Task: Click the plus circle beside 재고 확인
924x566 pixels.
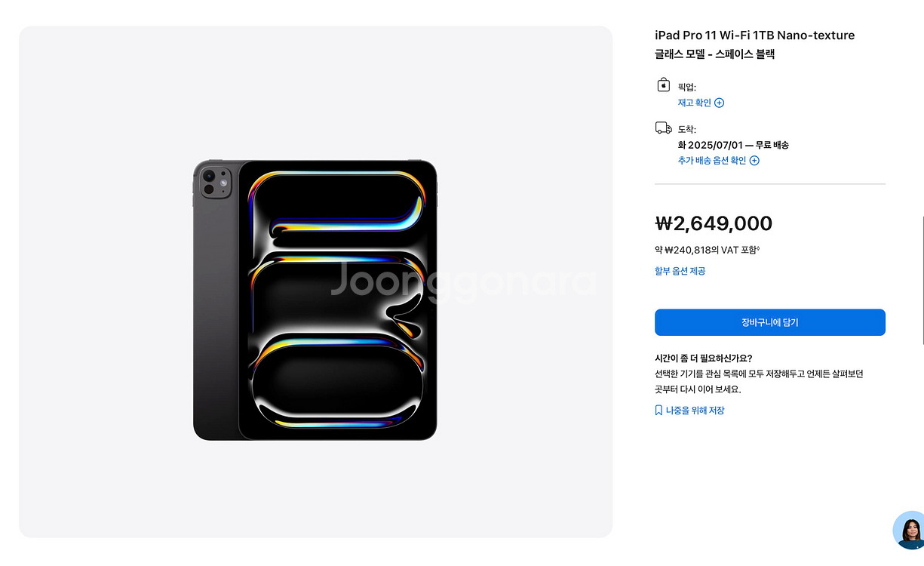Action: coord(720,103)
